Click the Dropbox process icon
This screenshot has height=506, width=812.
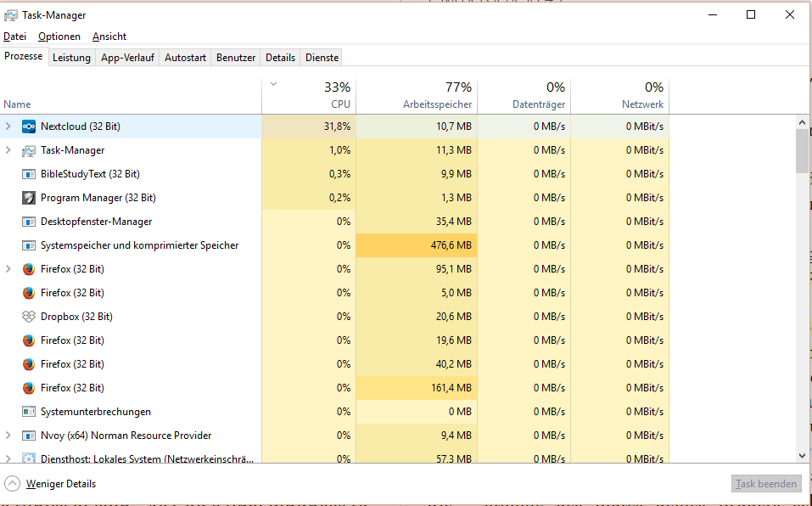pyautogui.click(x=29, y=317)
